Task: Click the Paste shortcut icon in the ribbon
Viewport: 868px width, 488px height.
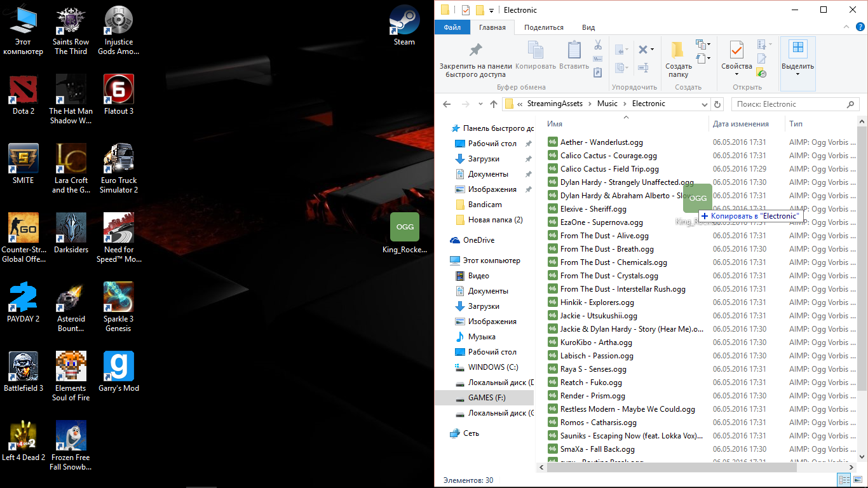Action: click(x=598, y=72)
